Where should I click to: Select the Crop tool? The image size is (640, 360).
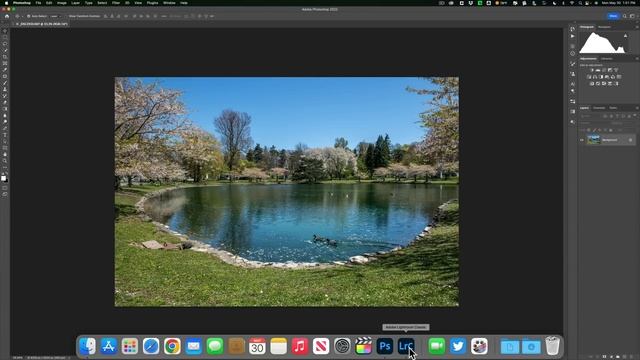5,57
